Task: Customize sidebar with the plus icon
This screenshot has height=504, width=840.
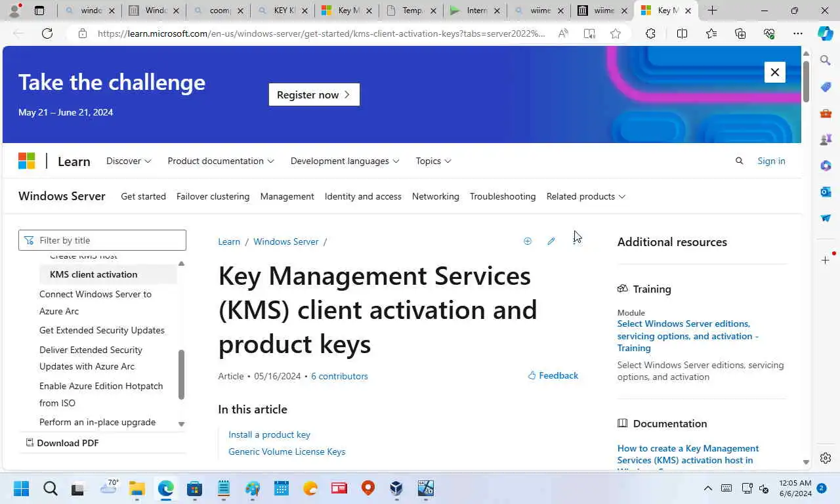Action: (826, 260)
